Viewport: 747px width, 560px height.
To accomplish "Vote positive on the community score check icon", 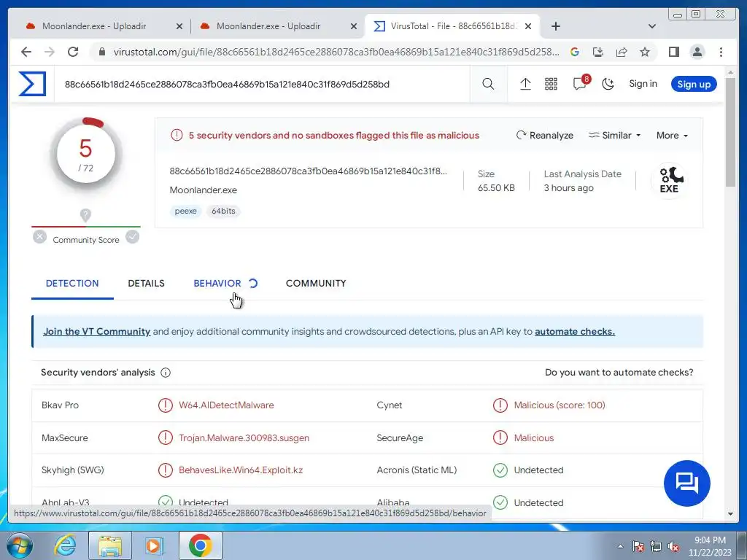I will point(133,237).
